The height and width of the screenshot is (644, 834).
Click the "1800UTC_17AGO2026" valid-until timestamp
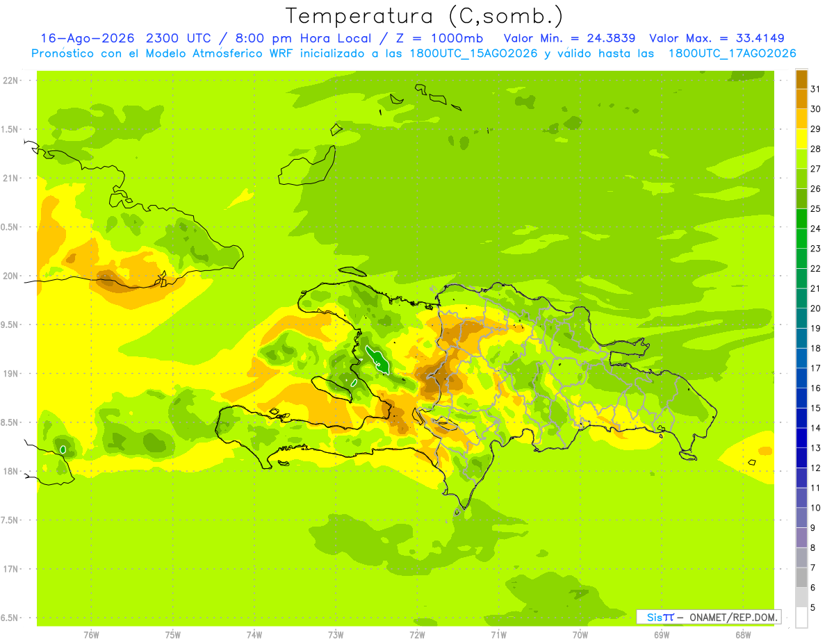pyautogui.click(x=732, y=53)
